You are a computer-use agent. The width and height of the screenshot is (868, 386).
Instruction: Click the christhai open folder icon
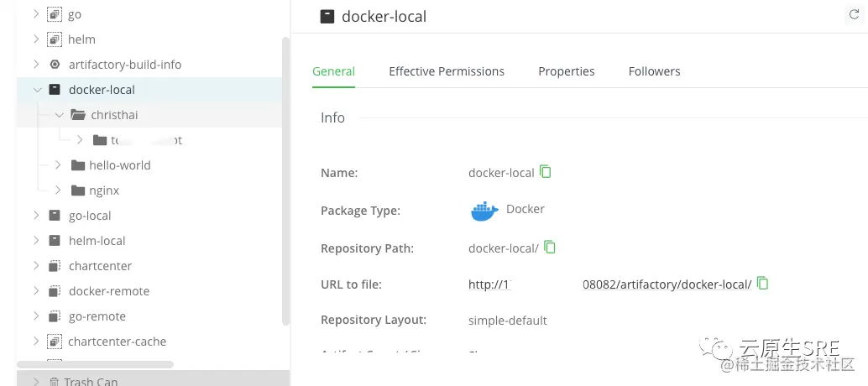tap(78, 115)
